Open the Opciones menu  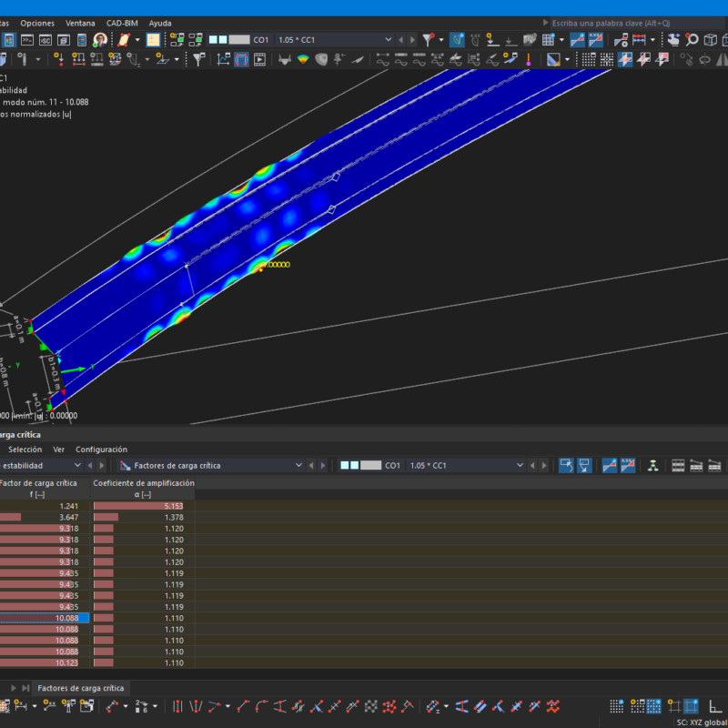(x=37, y=24)
